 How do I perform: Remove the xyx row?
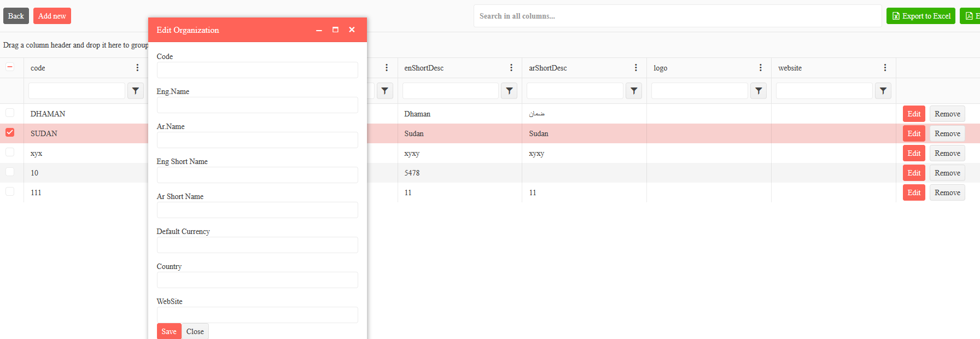pos(947,153)
